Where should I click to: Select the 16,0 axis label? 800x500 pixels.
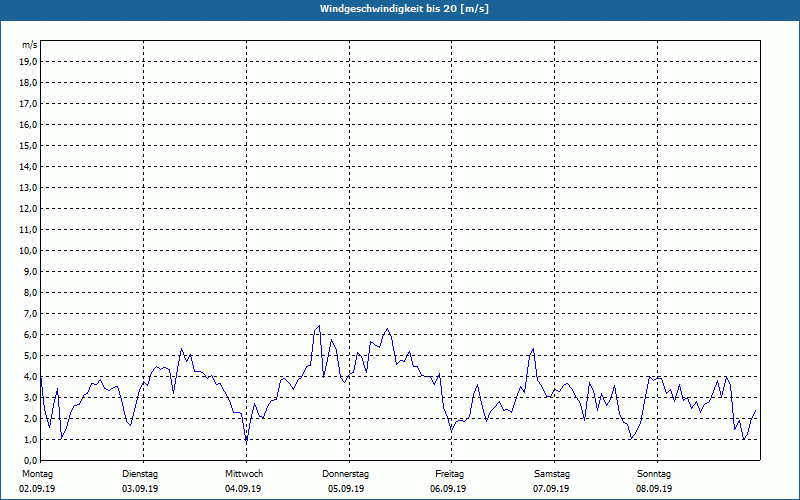tap(28, 124)
